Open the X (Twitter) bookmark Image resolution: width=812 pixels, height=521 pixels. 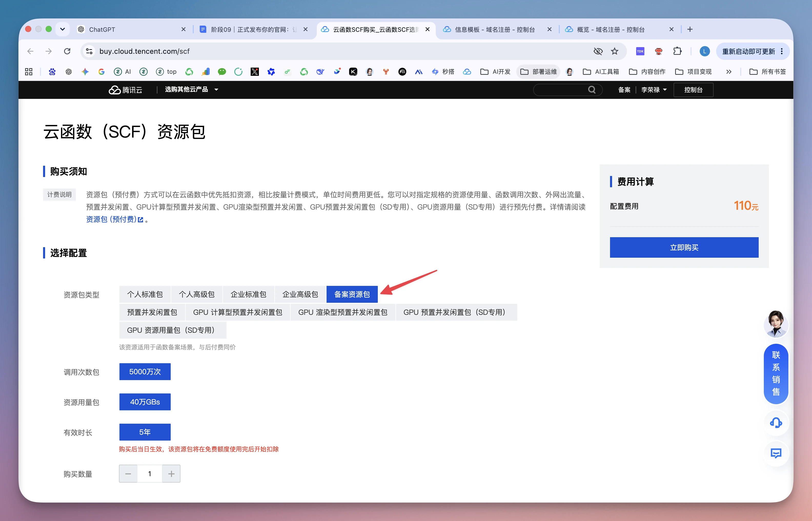(255, 72)
